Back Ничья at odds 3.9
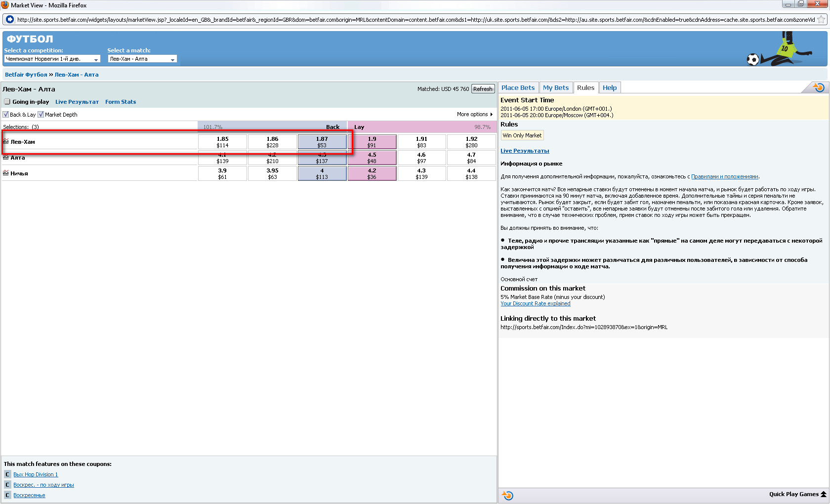830x504 pixels. 222,173
